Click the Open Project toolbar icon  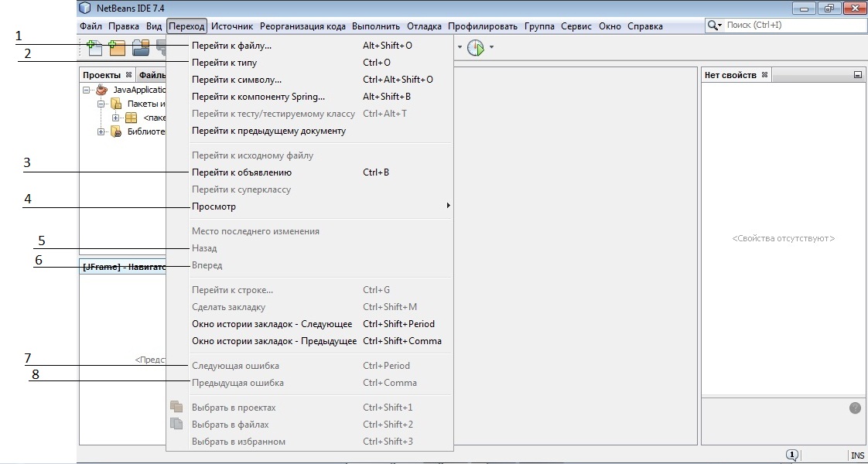coord(141,48)
